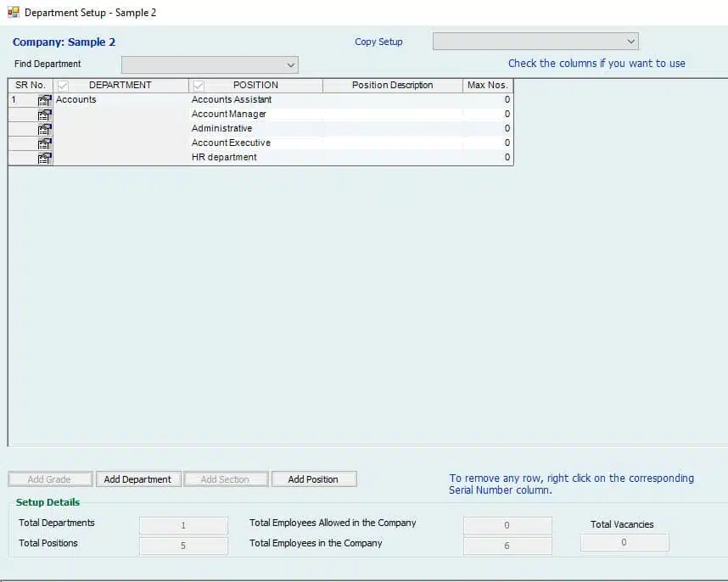Open the Copy Setup dropdown
Viewport: 728px width, 582px height.
[535, 42]
